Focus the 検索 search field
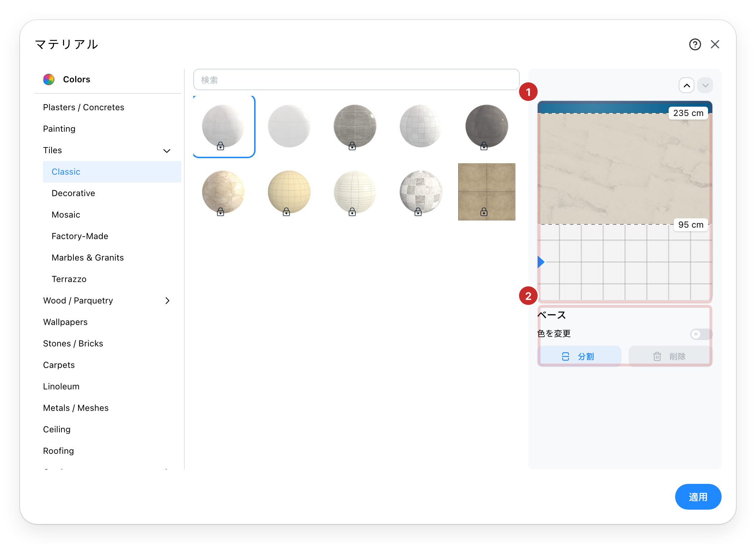 pos(356,80)
